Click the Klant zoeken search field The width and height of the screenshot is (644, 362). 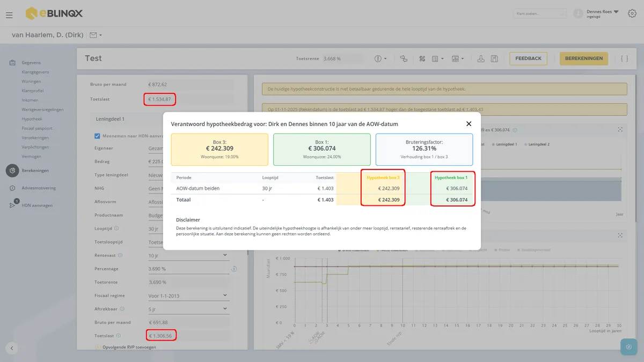pos(540,13)
